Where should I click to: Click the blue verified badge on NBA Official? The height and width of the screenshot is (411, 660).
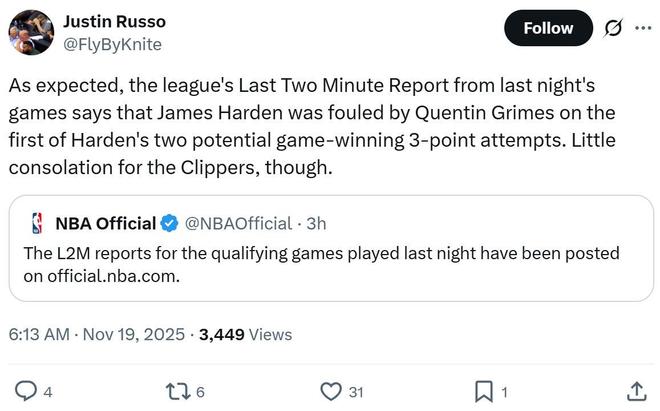171,223
